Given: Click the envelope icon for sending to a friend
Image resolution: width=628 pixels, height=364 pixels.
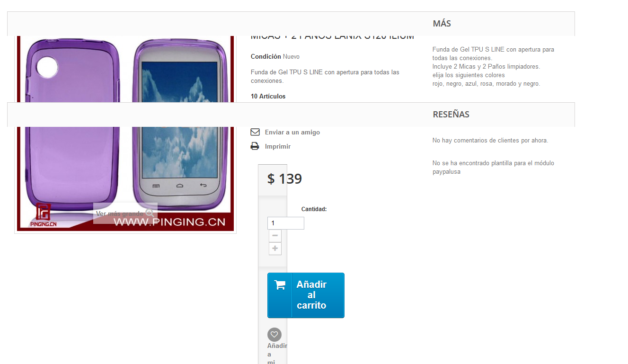Looking at the screenshot, I should point(255,132).
